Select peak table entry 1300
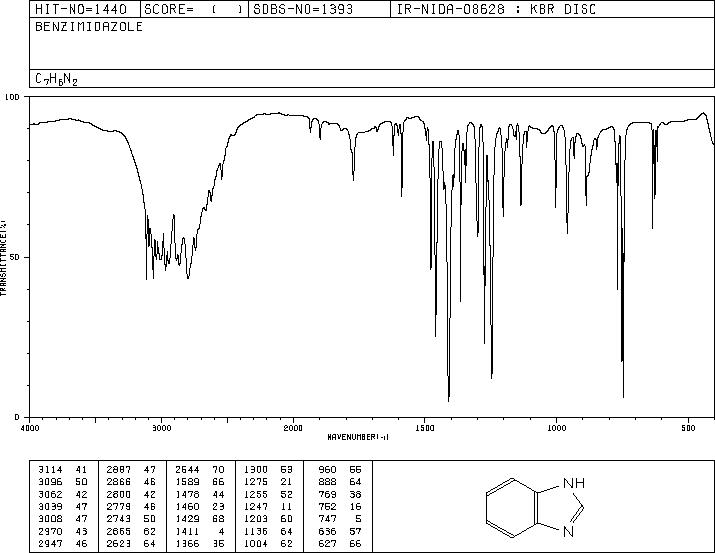This screenshot has height=553, width=715. 268,470
